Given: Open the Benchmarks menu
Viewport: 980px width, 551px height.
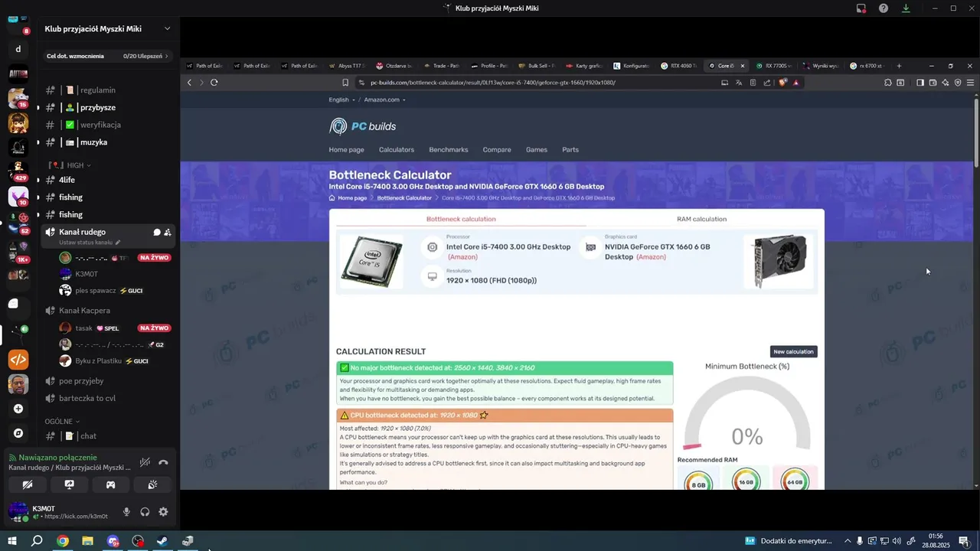Looking at the screenshot, I should 449,150.
